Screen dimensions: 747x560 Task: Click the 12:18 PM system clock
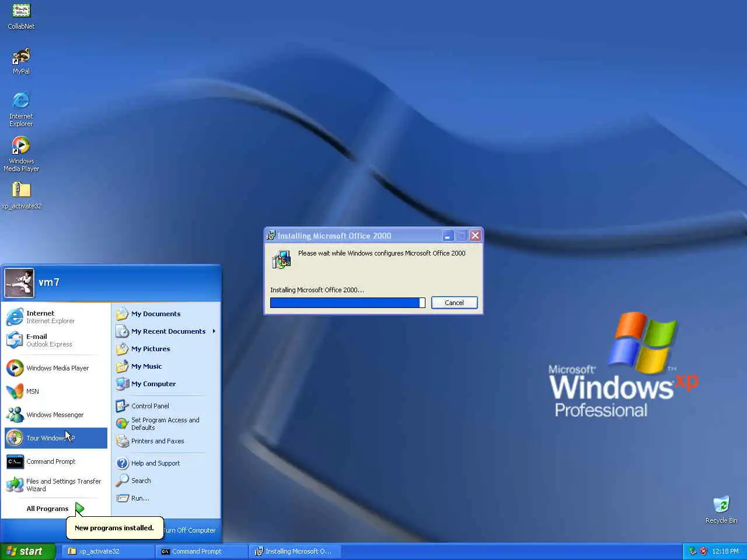click(725, 551)
